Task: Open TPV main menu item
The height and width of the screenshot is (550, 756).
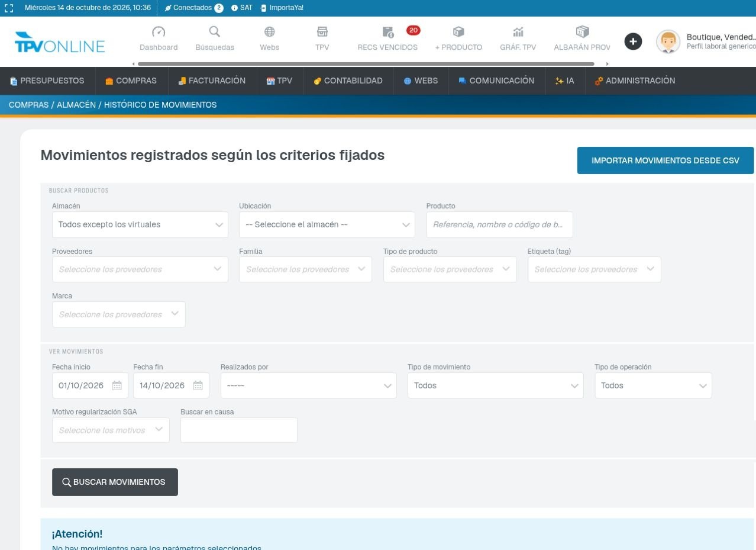Action: click(280, 81)
